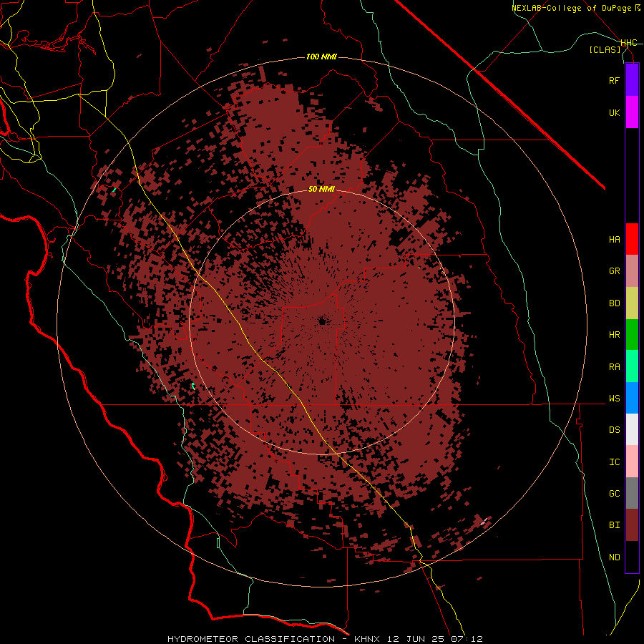Screen dimensions: 644x644
Task: Click the UK legend label
Action: click(614, 112)
